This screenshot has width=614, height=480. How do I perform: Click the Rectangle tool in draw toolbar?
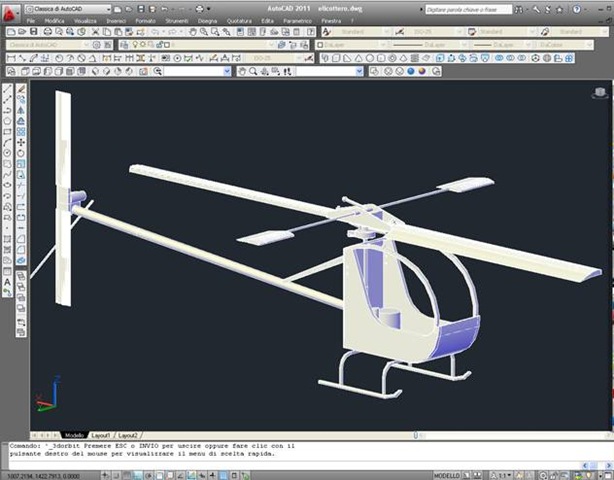pyautogui.click(x=8, y=133)
